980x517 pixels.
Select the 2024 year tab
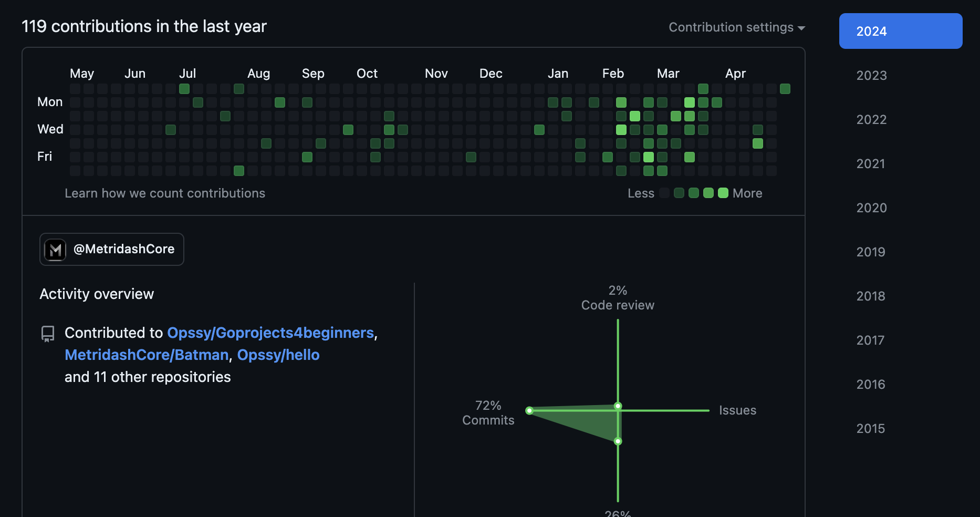point(900,31)
